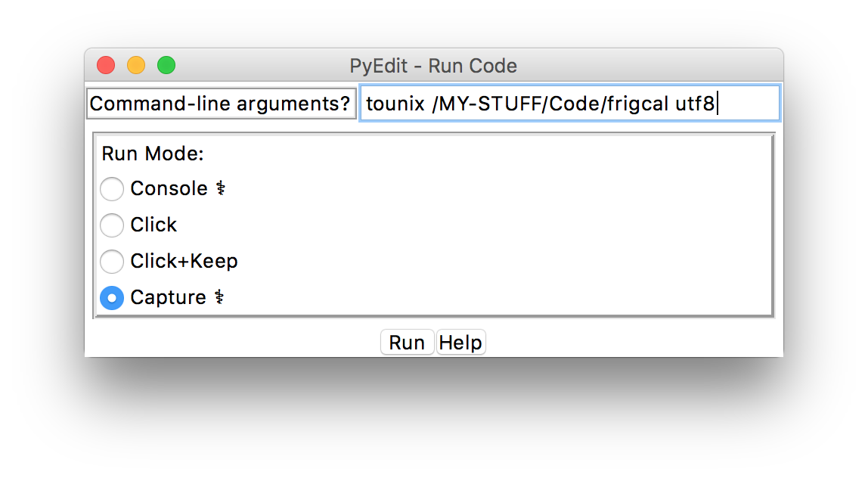Viewport: 868px width, 478px height.
Task: Click the "Command-line arguments?" label
Action: tap(221, 104)
